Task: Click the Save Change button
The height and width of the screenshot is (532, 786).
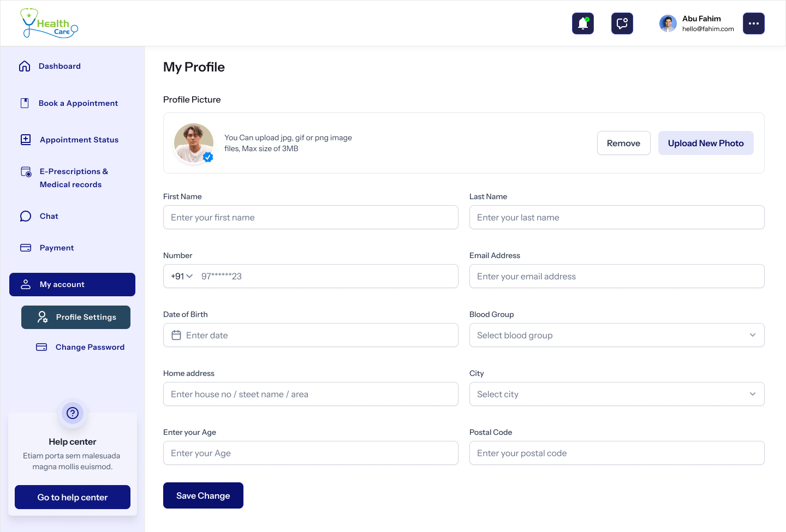Action: coord(203,495)
